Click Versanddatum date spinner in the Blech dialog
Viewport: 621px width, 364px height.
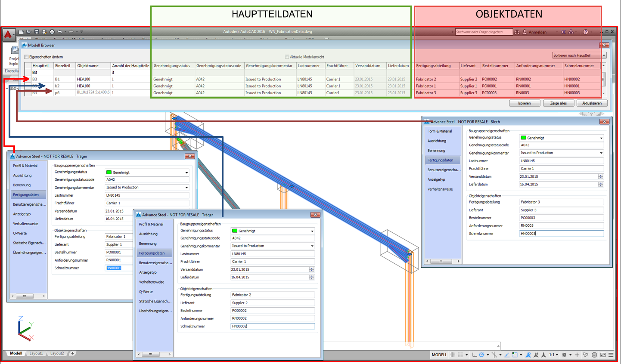(x=601, y=177)
